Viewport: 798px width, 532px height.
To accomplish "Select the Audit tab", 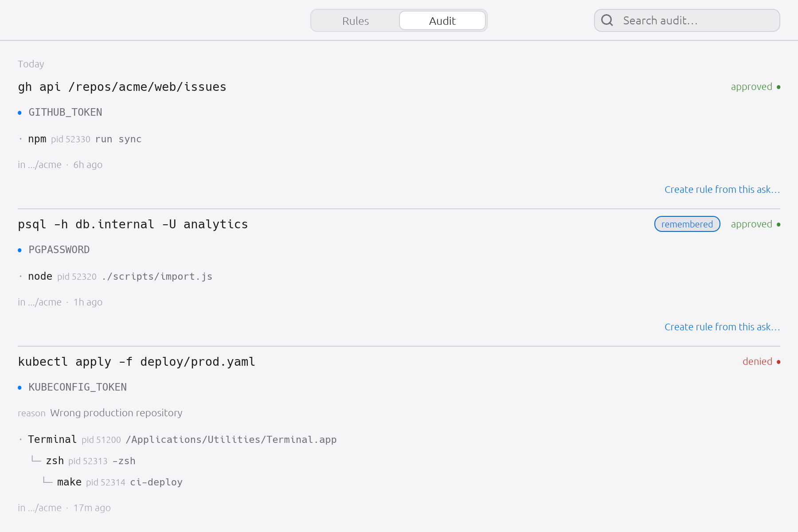I will pyautogui.click(x=442, y=21).
